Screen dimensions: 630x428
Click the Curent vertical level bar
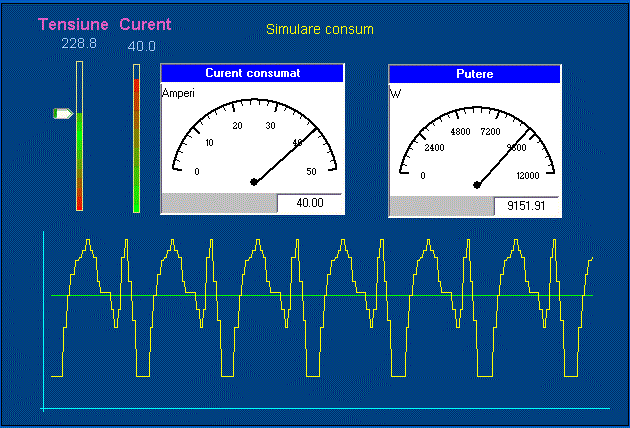pos(137,138)
